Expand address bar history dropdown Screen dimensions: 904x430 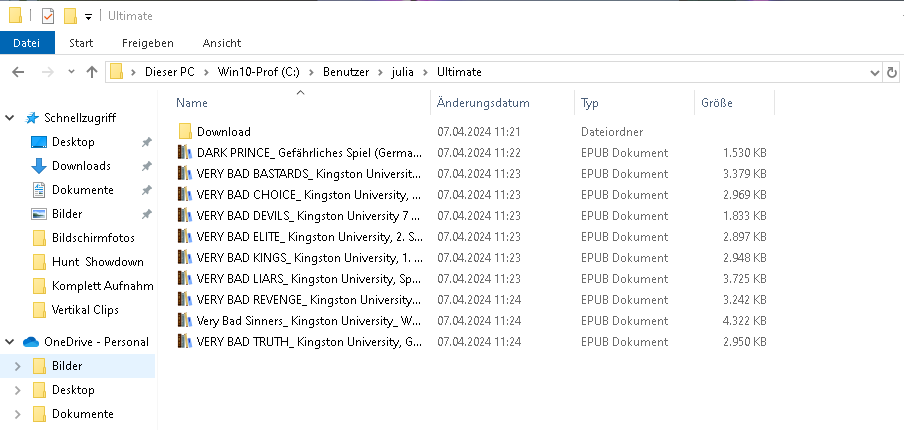pos(874,73)
